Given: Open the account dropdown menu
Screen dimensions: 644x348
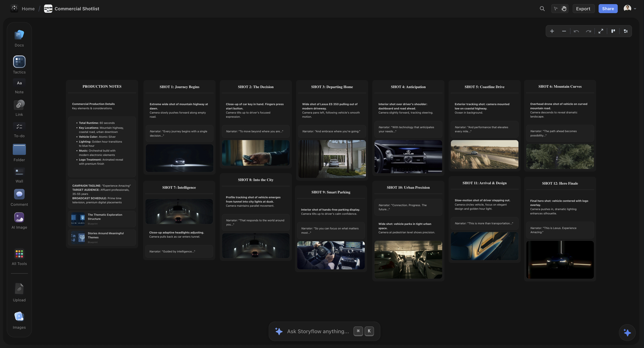Looking at the screenshot, I should click(630, 8).
